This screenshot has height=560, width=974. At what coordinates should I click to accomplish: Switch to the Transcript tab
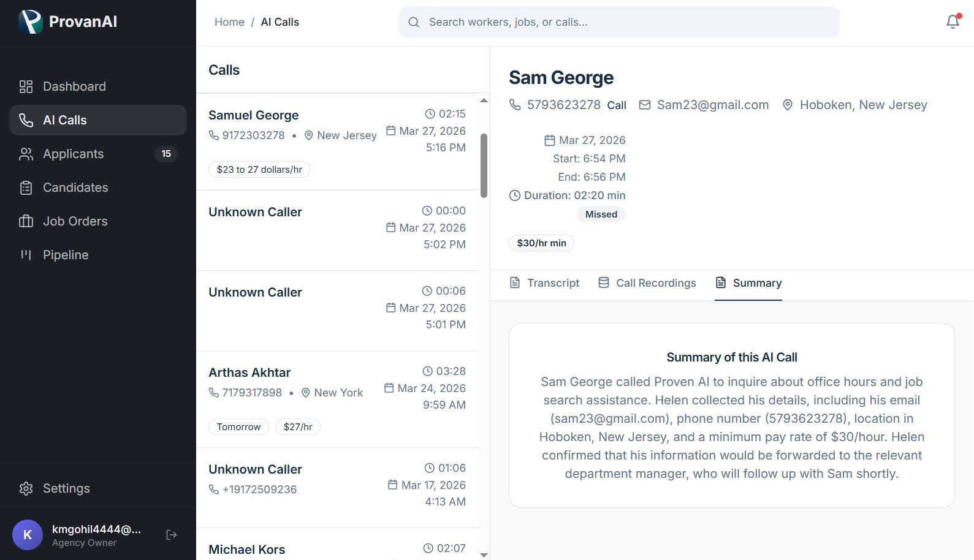pos(544,283)
